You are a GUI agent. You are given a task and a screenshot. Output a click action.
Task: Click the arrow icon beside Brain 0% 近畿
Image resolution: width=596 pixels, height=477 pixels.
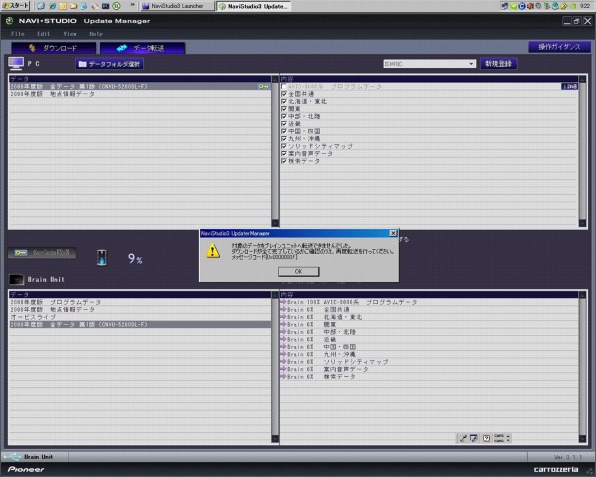[x=283, y=339]
